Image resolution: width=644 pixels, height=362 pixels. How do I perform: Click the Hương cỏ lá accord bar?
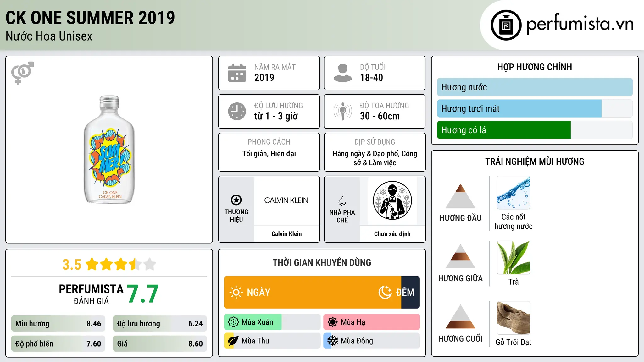point(535,130)
